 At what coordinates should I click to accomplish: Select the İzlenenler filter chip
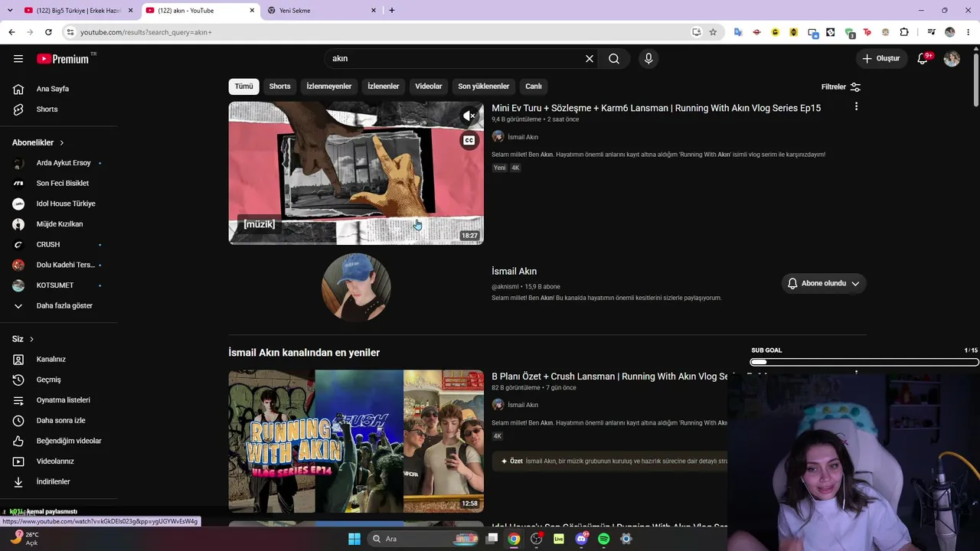(x=383, y=86)
